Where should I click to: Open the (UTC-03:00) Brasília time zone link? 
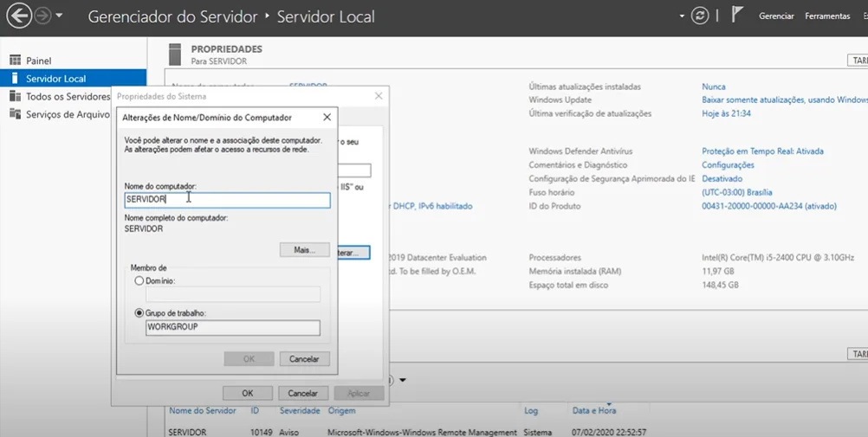click(737, 192)
